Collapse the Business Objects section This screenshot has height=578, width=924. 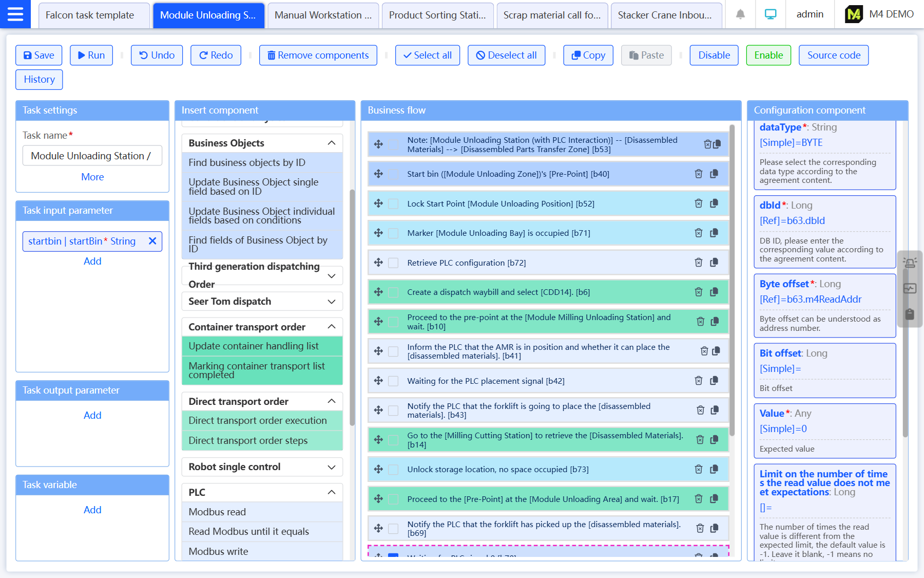332,143
